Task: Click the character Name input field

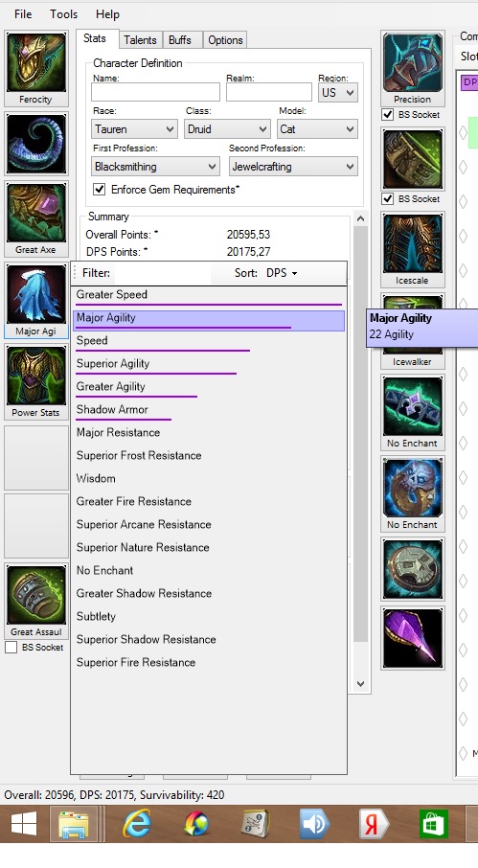Action: tap(155, 92)
